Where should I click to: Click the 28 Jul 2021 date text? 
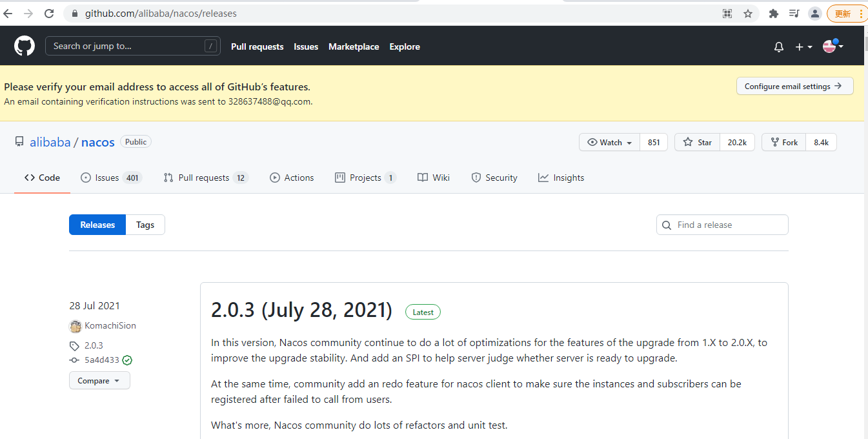(x=94, y=306)
